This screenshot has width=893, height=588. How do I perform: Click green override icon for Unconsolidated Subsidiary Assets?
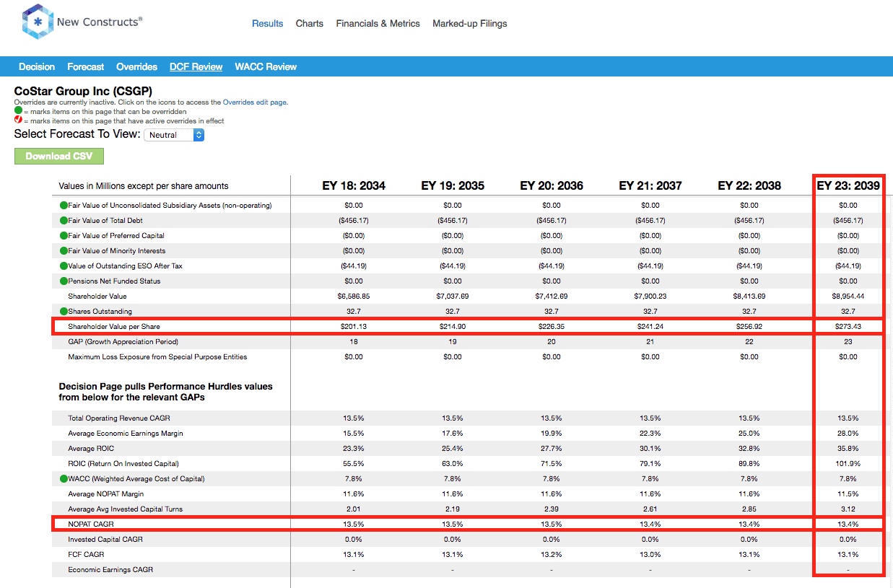(x=64, y=206)
